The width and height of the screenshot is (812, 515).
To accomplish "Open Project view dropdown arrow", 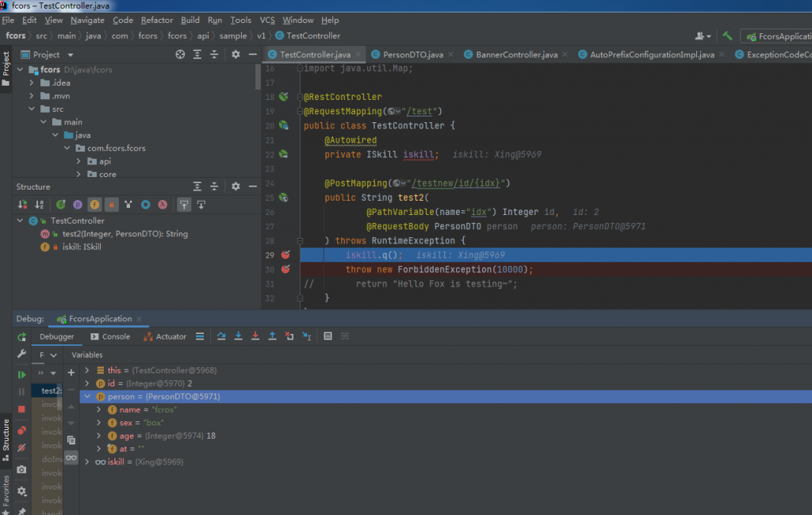I will [71, 55].
